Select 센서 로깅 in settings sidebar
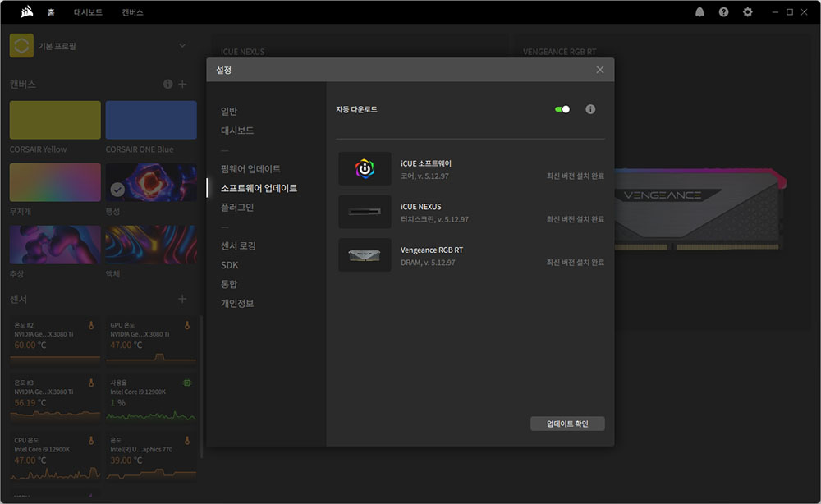This screenshot has width=821, height=504. point(238,245)
